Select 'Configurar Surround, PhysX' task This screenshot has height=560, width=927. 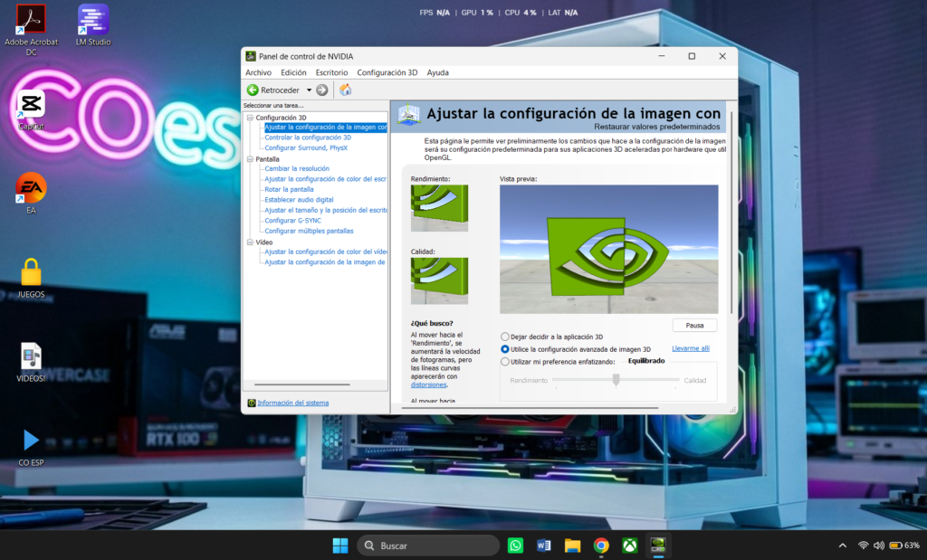(306, 148)
